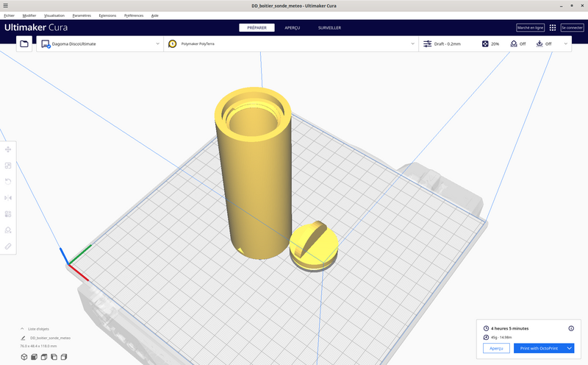Image resolution: width=588 pixels, height=365 pixels.
Task: Click the Marché en ligne button
Action: pos(530,28)
